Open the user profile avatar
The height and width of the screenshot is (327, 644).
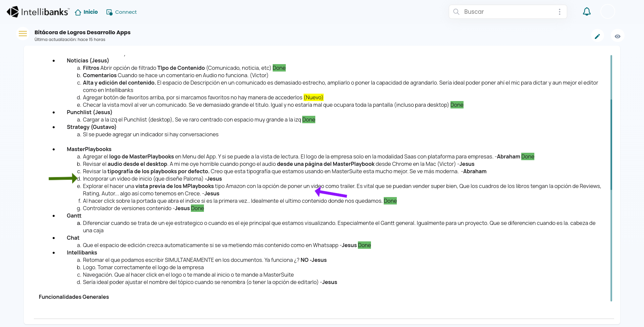pyautogui.click(x=607, y=11)
